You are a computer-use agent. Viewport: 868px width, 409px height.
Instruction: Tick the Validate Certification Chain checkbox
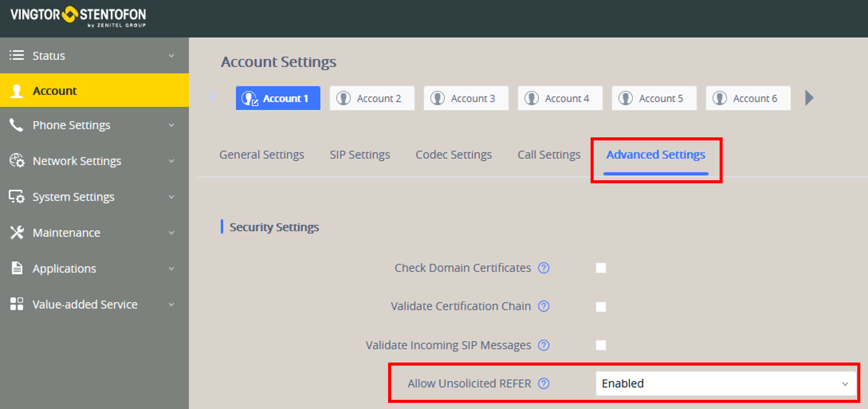[x=601, y=307]
